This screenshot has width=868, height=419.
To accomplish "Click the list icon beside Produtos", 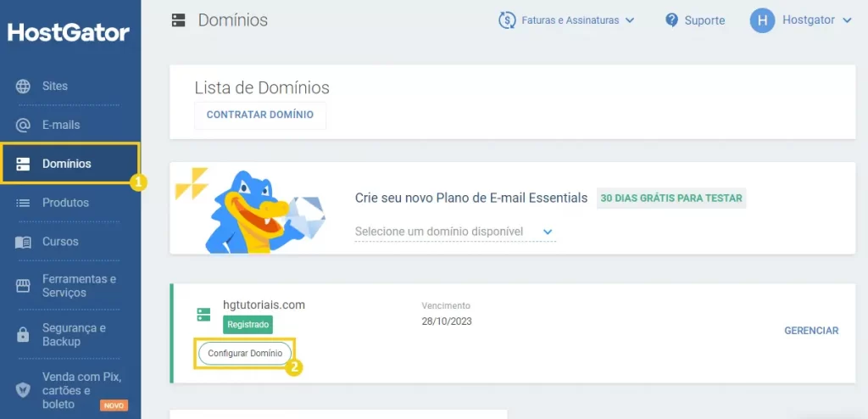I will (23, 203).
